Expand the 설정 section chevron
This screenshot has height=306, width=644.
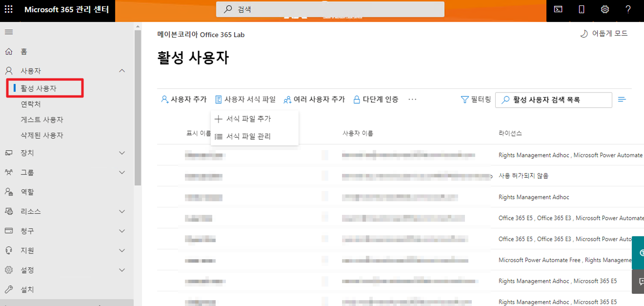(122, 270)
